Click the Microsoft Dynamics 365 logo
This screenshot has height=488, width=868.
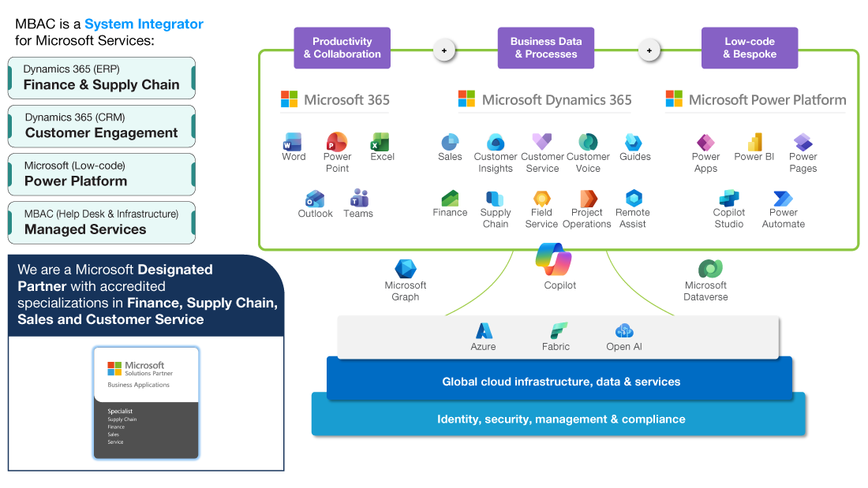[x=466, y=99]
